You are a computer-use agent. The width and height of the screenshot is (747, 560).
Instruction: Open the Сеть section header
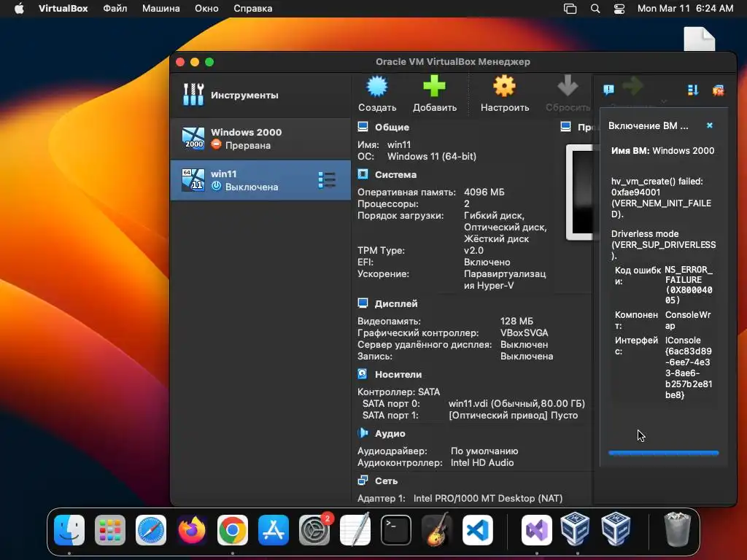(x=386, y=481)
